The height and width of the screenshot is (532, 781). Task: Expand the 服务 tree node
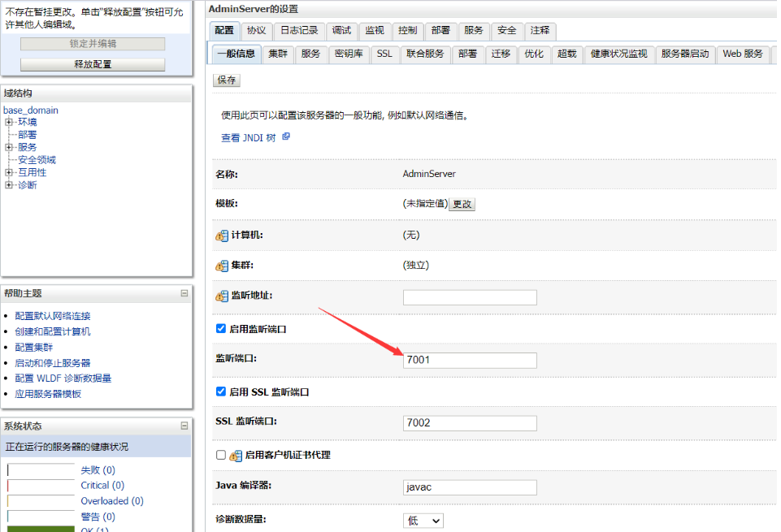[9, 147]
